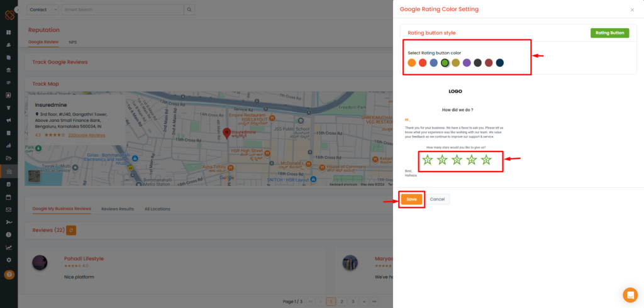
Task: Click the Rating Button green button
Action: click(609, 33)
